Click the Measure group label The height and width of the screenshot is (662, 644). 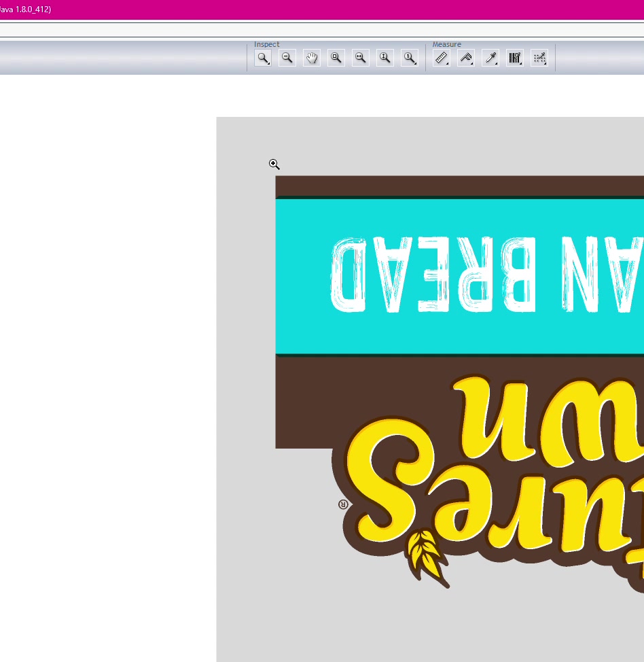coord(446,44)
